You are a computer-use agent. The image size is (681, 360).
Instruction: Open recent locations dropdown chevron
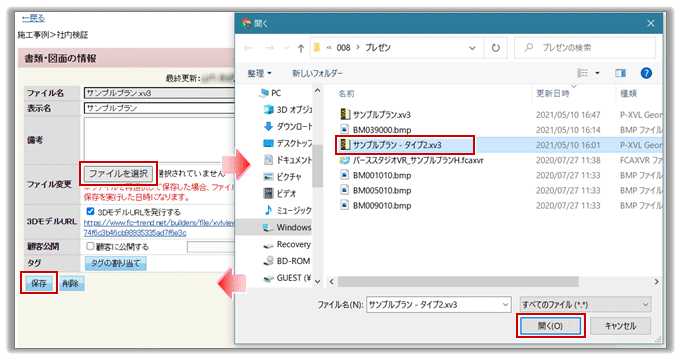point(286,48)
